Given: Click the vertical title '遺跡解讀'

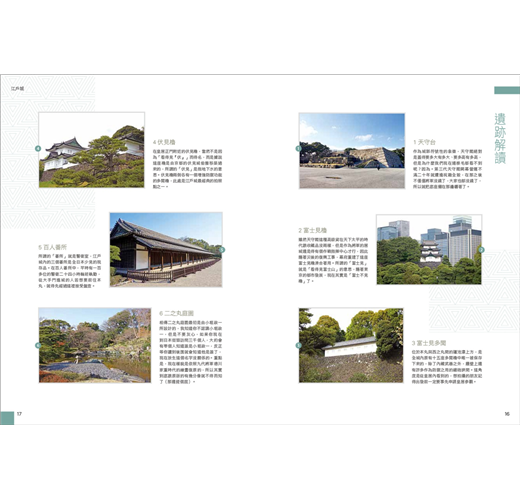Looking at the screenshot, I should coord(500,138).
